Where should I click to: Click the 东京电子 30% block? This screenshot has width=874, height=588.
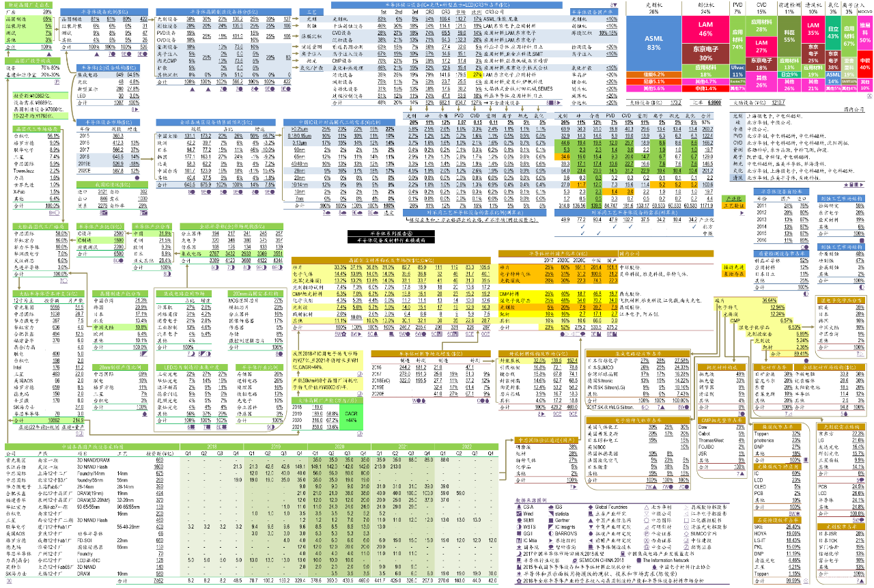(x=705, y=54)
